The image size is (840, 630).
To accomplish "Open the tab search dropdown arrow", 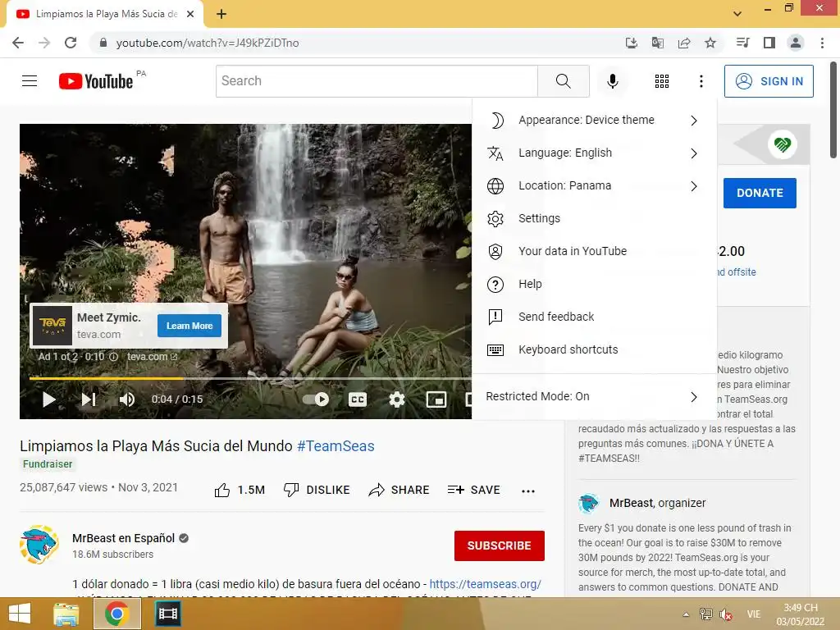I will 737,14.
